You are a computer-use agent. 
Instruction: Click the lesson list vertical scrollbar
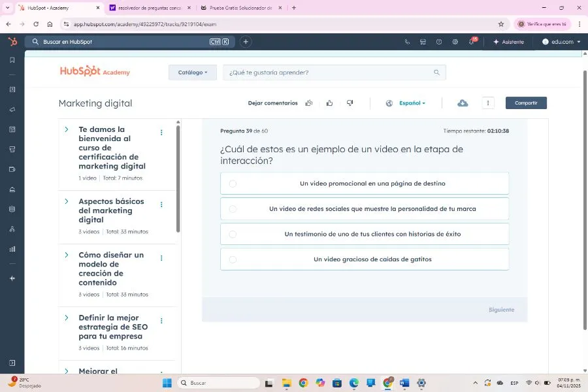tap(178, 176)
